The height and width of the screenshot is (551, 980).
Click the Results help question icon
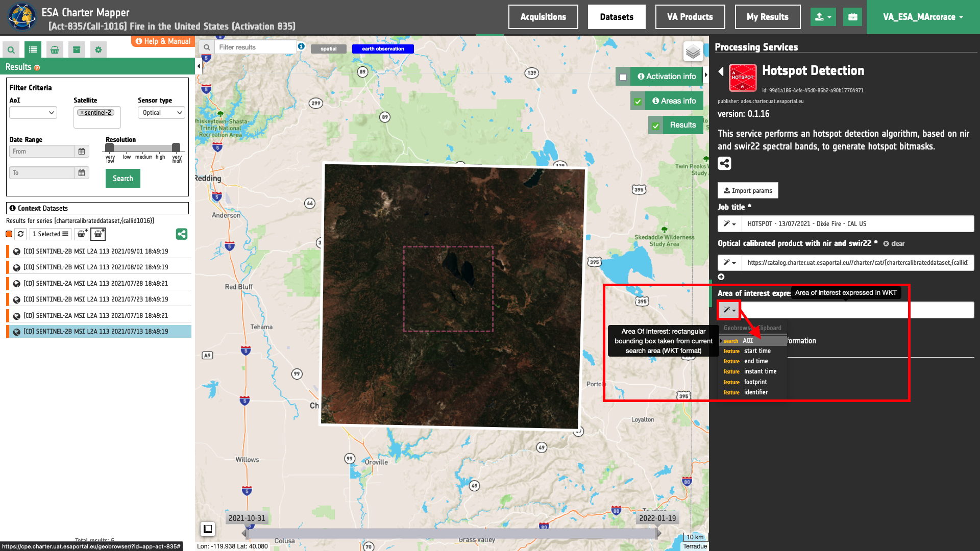coord(37,68)
